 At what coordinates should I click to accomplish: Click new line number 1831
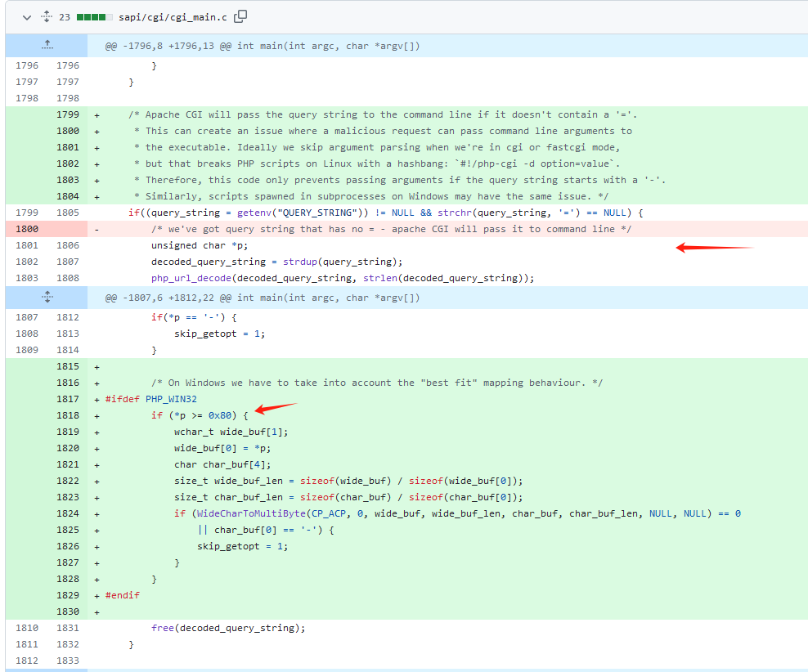coord(68,628)
